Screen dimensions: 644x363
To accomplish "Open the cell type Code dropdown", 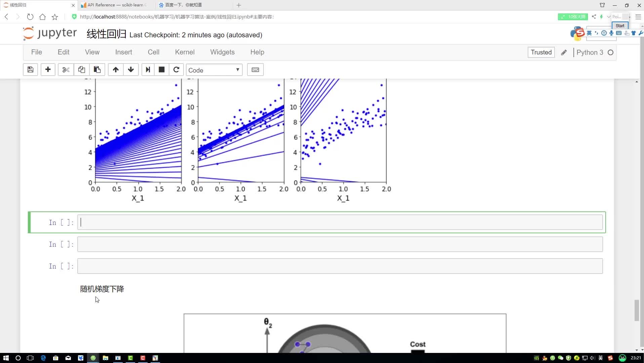I will point(214,70).
